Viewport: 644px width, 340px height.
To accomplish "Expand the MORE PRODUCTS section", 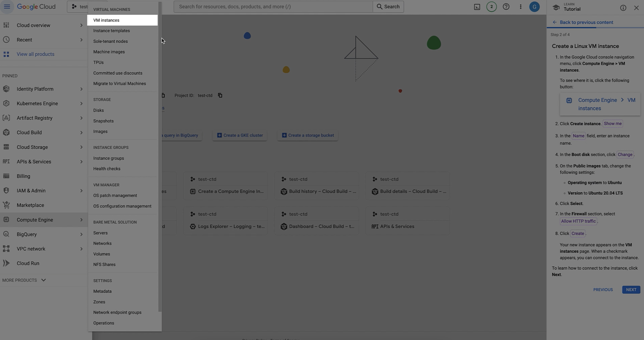I will coord(24,280).
